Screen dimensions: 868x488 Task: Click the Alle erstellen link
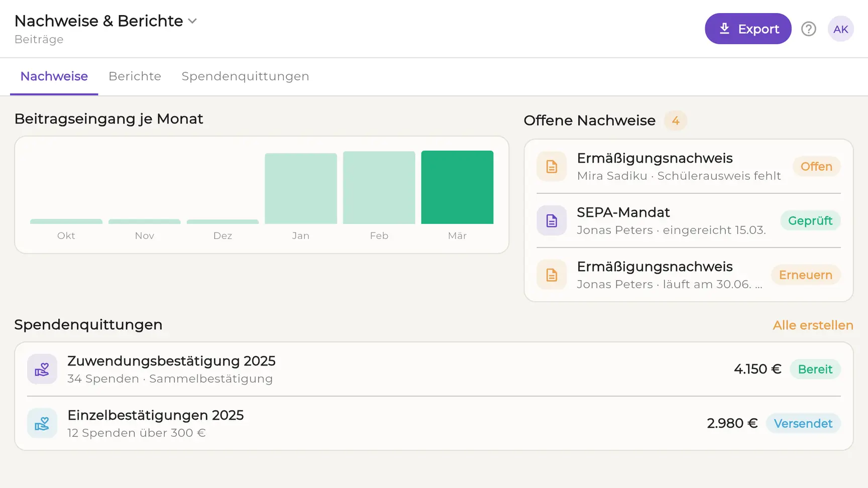click(813, 325)
